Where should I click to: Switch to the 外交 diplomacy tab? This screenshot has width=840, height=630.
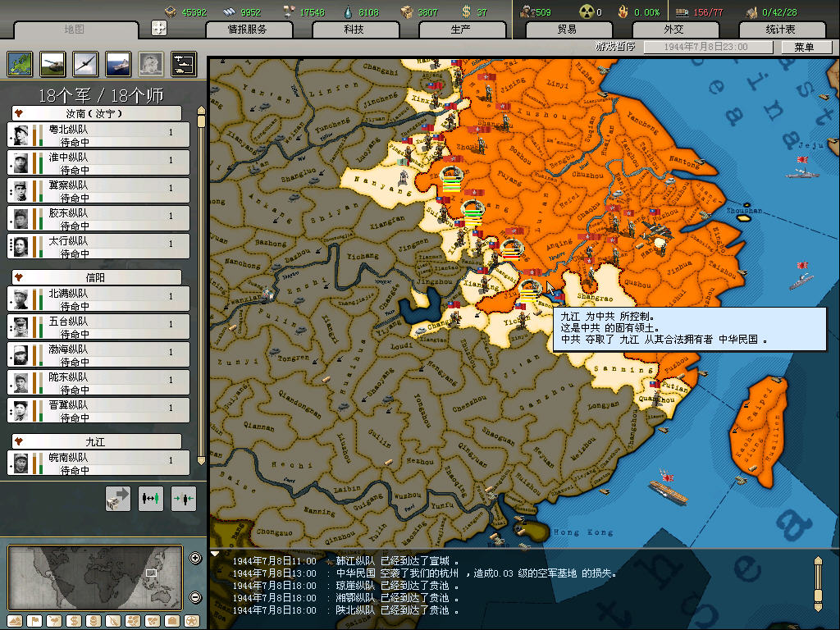click(x=673, y=30)
